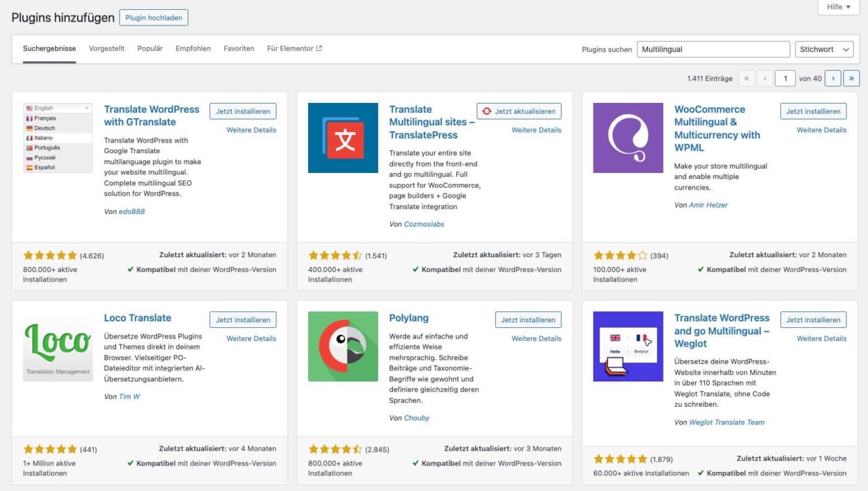Click the GTranslate language list plugin icon
This screenshot has height=491, width=868.
(58, 138)
